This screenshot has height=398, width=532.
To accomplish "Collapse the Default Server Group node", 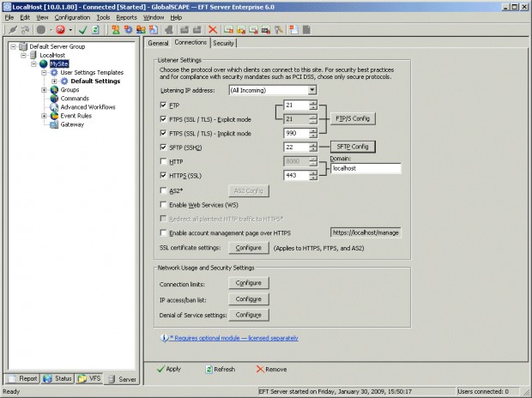I will click(x=13, y=46).
